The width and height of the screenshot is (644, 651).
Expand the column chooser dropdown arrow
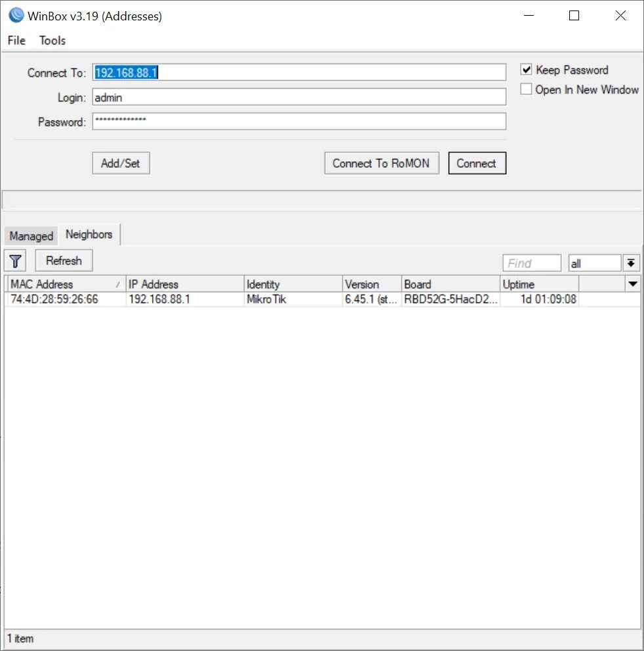click(633, 284)
